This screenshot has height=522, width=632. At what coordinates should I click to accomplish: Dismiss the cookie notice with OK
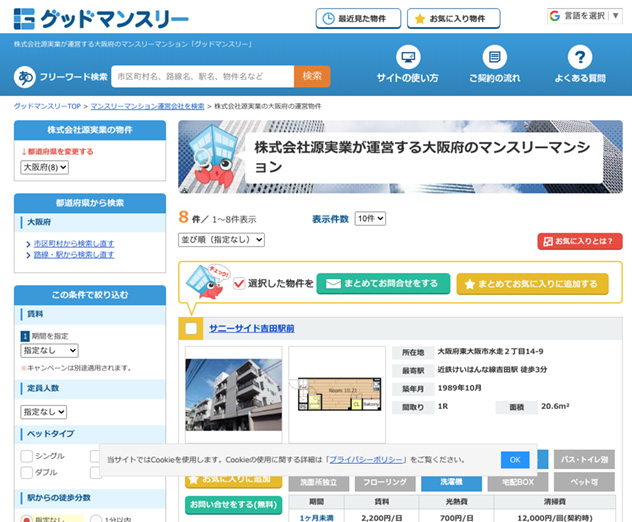(514, 459)
